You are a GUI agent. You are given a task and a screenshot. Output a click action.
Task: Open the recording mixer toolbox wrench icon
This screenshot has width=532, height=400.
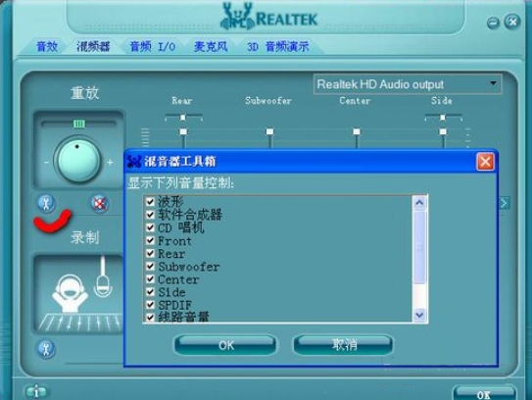[x=46, y=349]
